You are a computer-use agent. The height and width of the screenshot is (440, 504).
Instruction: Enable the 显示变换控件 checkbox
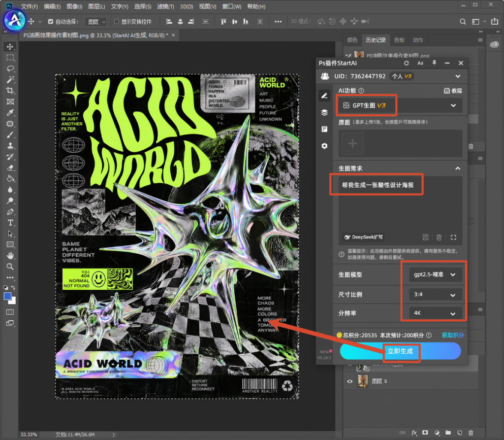coord(116,22)
